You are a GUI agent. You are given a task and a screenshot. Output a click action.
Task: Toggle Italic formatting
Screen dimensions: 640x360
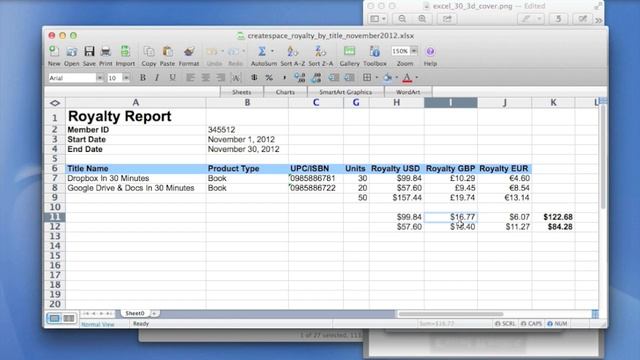157,78
